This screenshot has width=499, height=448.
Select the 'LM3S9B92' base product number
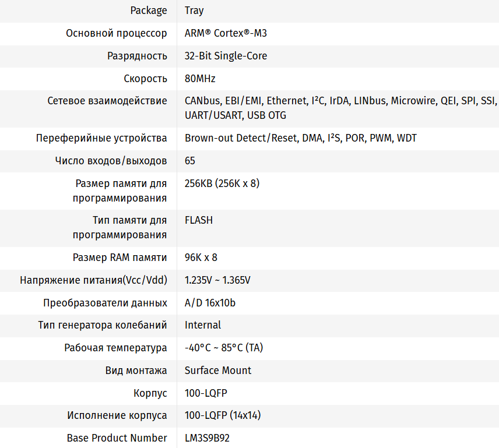click(x=207, y=438)
